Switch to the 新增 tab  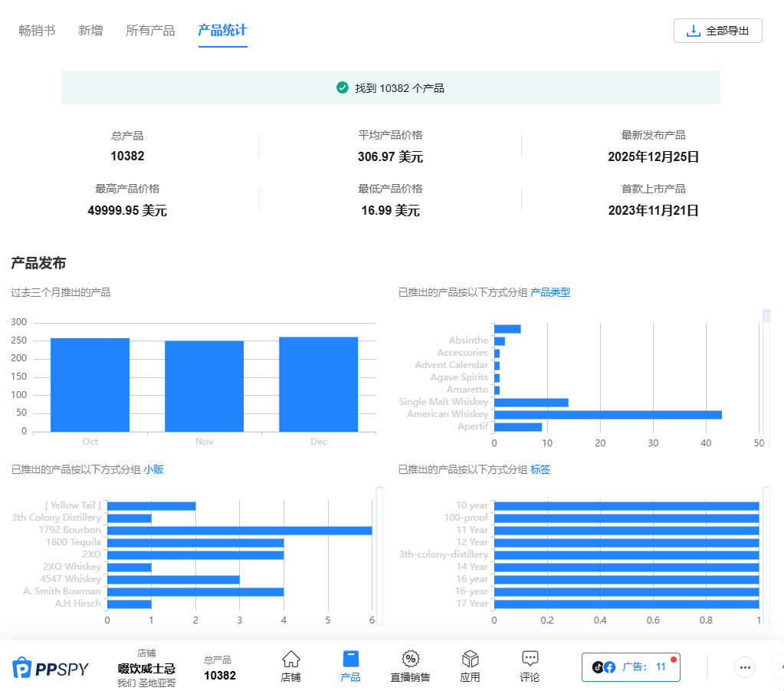point(90,31)
